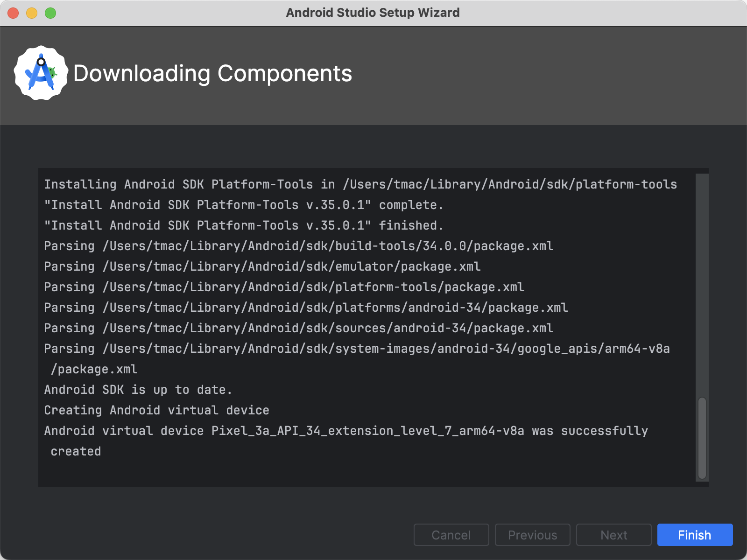Click the platform-tools/package.xml parsing line
Screen dimensions: 747x560
[284, 287]
